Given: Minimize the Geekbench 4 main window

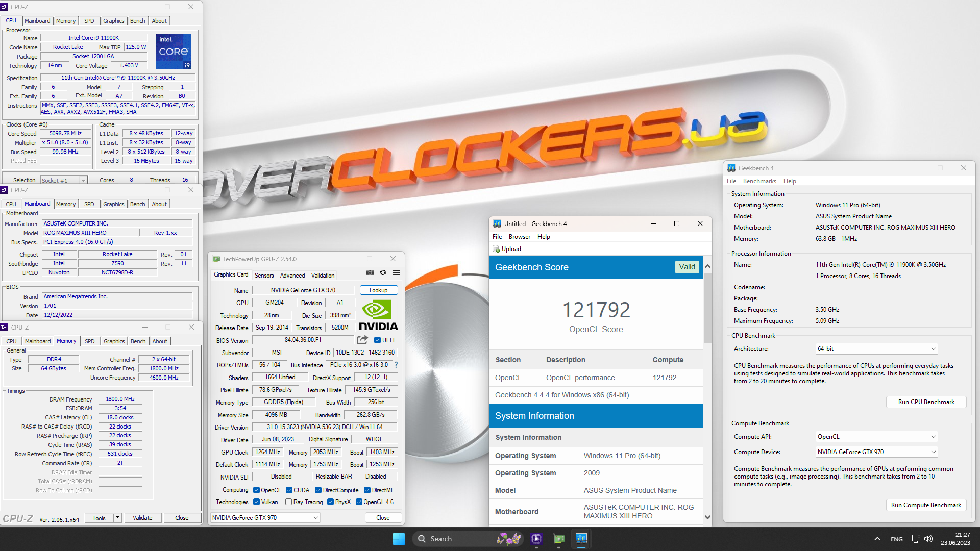Looking at the screenshot, I should pos(917,168).
